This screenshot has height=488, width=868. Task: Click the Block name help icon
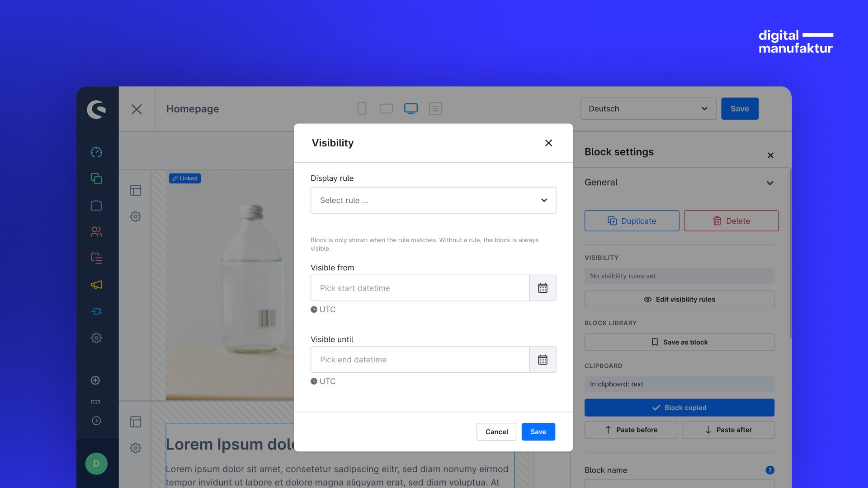[770, 470]
